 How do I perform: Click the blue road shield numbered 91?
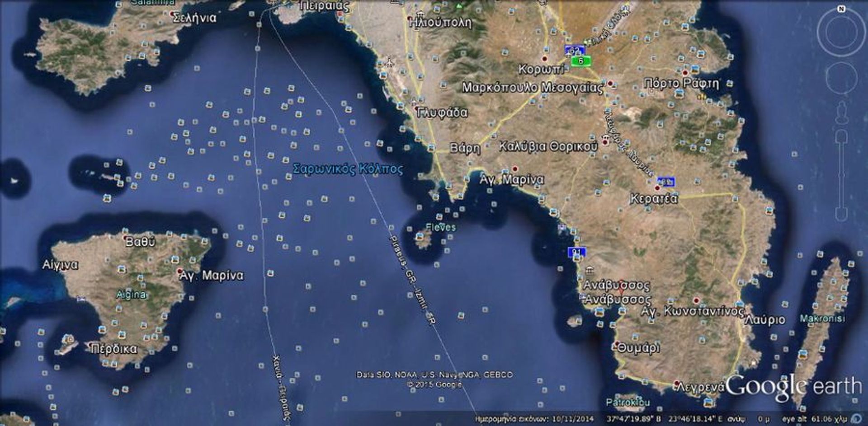[576, 252]
